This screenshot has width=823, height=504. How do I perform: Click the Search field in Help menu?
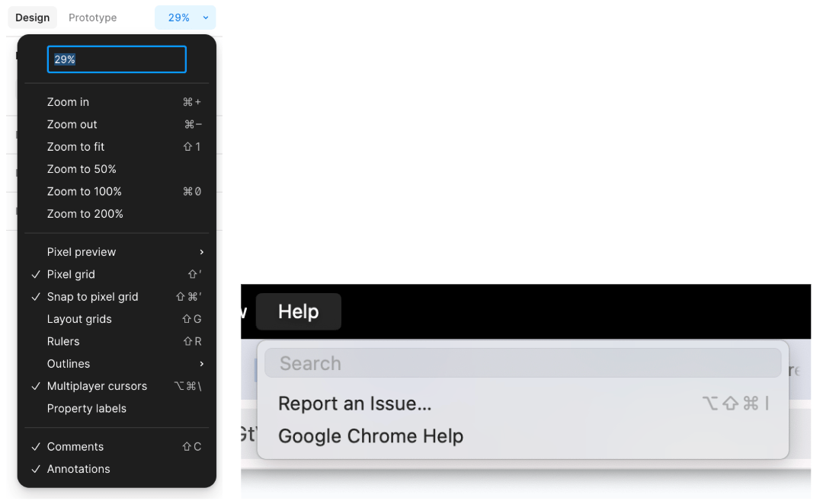pos(523,363)
